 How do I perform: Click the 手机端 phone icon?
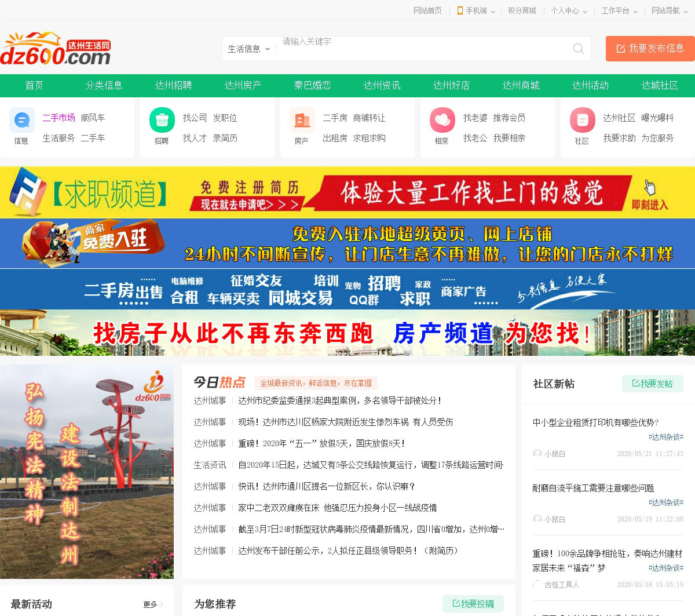(460, 10)
